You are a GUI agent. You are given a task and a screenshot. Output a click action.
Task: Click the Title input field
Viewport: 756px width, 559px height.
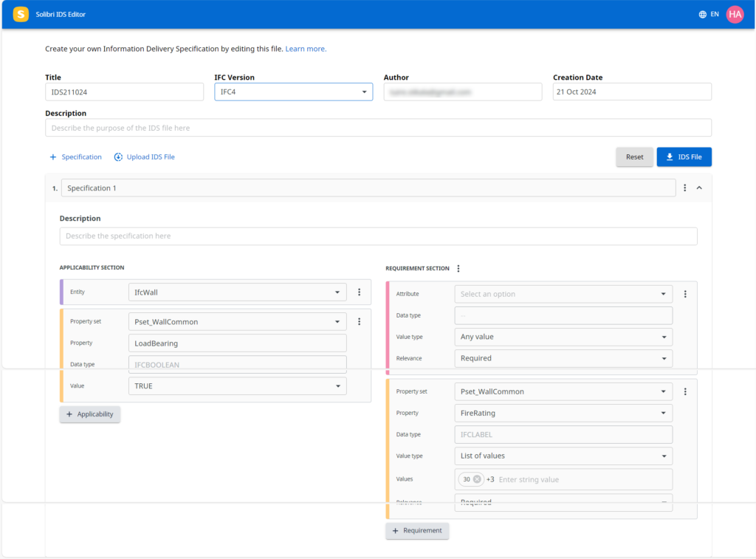[x=124, y=92]
